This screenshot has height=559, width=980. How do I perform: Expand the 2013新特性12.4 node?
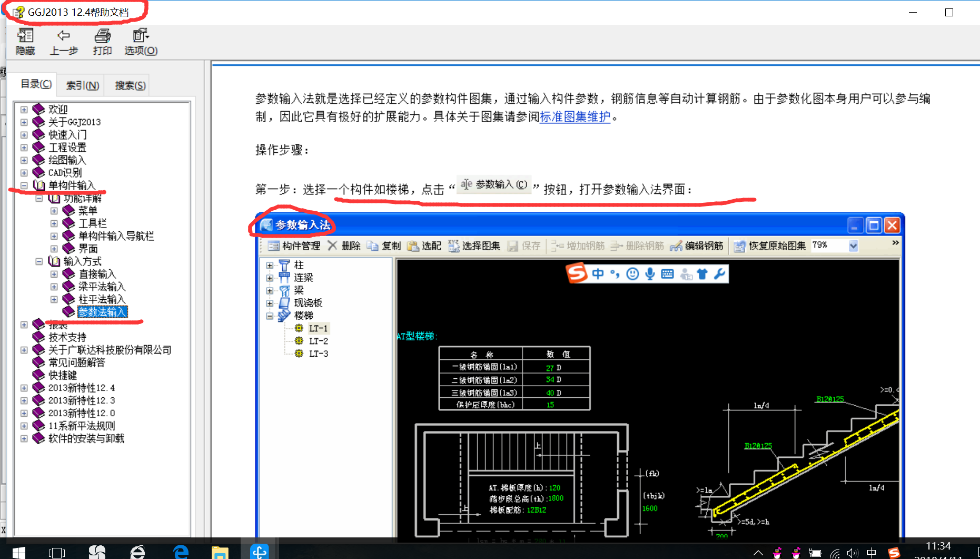click(x=24, y=388)
